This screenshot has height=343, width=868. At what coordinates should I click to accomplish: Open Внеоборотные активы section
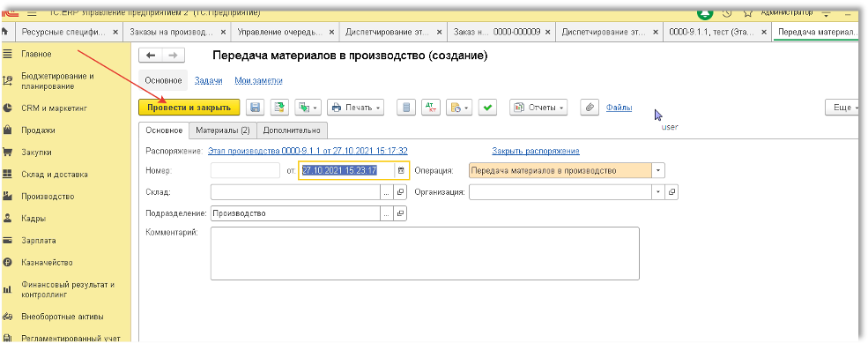(x=63, y=317)
